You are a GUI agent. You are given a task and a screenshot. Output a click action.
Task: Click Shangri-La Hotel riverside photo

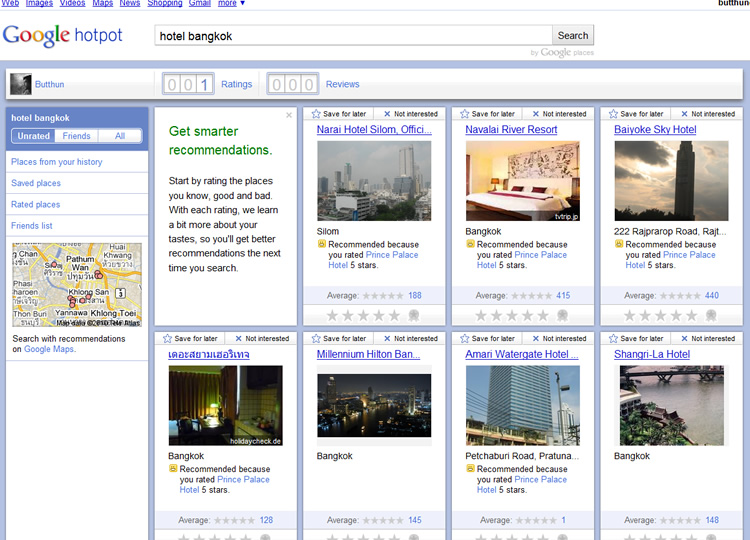click(672, 406)
